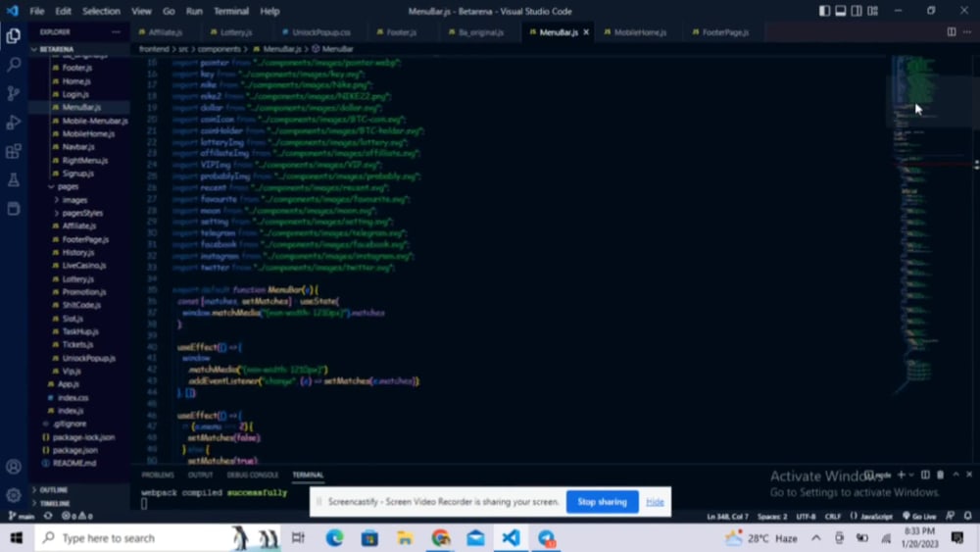The height and width of the screenshot is (552, 980).
Task: Open notifications bell in status bar
Action: point(967,517)
